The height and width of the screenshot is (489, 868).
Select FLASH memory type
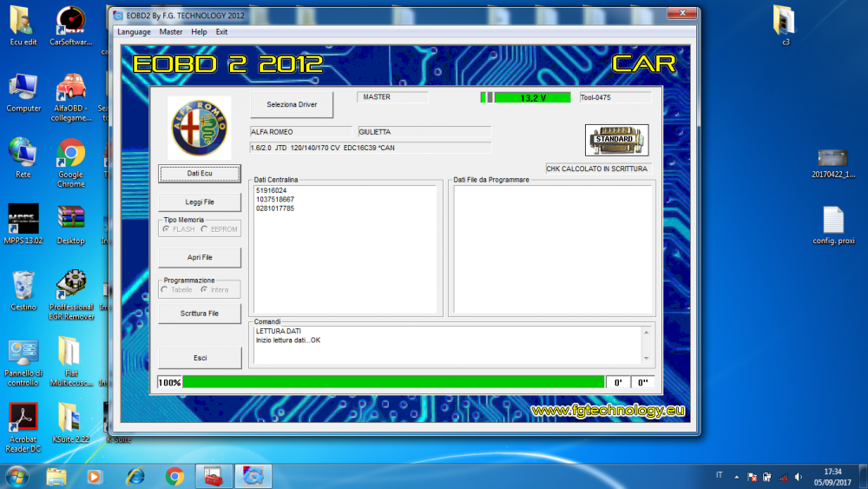pos(178,228)
